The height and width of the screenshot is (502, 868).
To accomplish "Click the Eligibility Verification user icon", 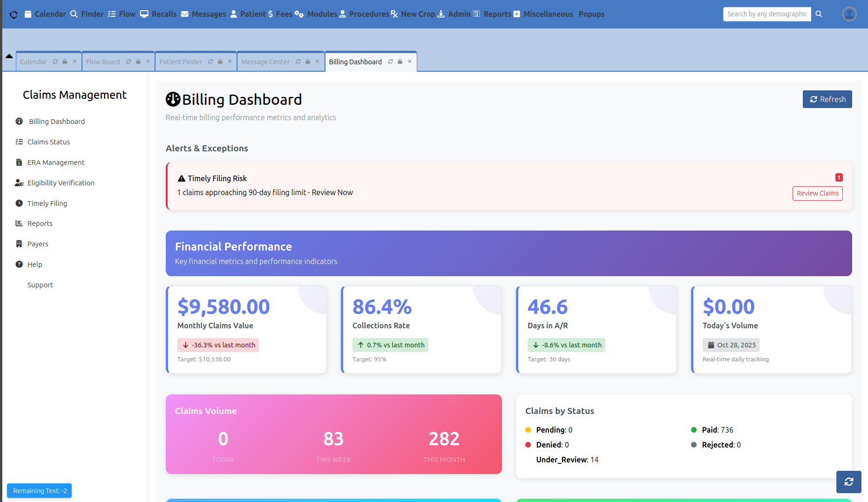I will click(x=19, y=183).
